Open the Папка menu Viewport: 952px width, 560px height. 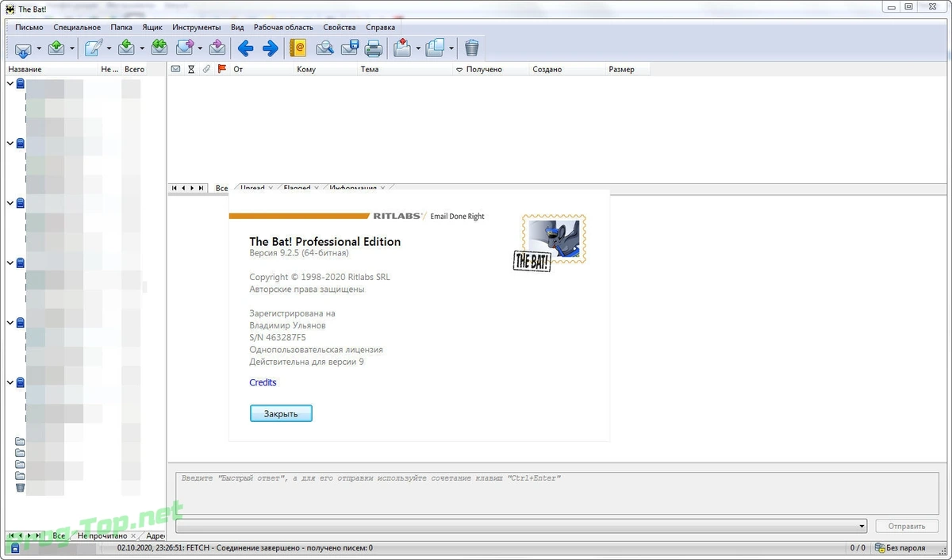click(121, 27)
